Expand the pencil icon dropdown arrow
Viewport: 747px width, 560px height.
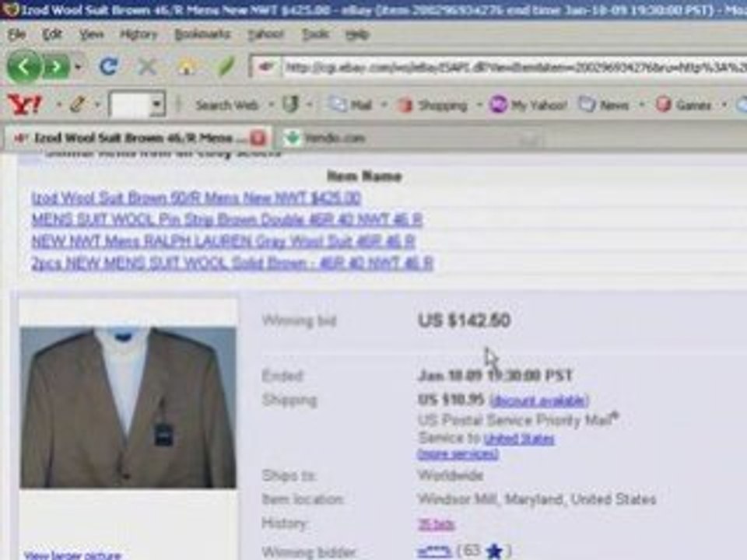click(97, 104)
